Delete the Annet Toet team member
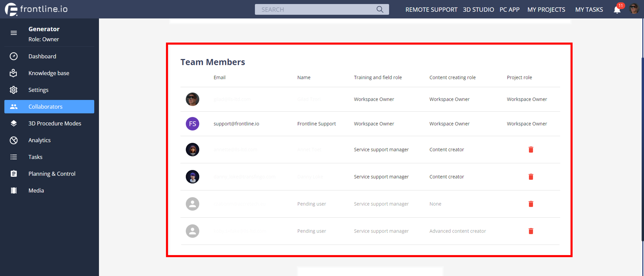Viewport: 644px width, 276px height. tap(531, 150)
